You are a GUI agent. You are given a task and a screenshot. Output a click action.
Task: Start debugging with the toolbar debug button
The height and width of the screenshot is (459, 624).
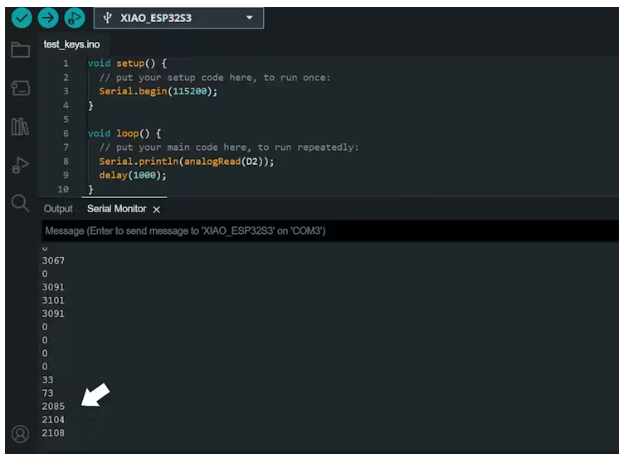click(75, 18)
